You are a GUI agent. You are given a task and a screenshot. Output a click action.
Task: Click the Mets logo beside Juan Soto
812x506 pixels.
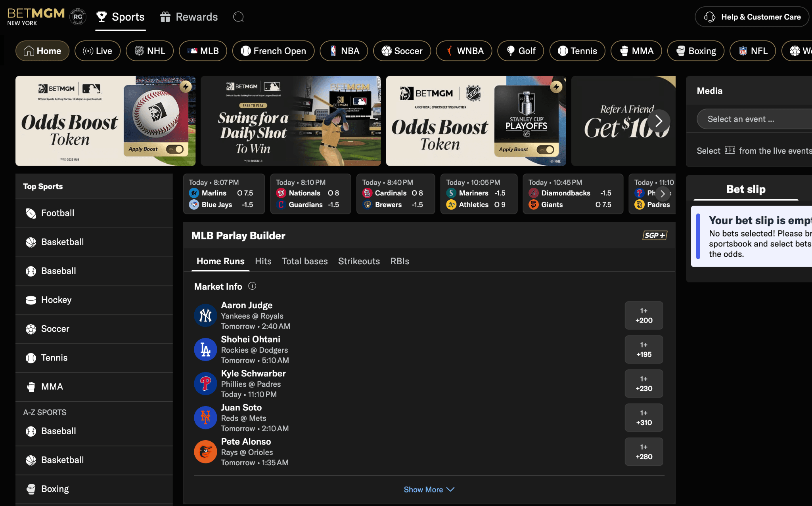(x=205, y=418)
